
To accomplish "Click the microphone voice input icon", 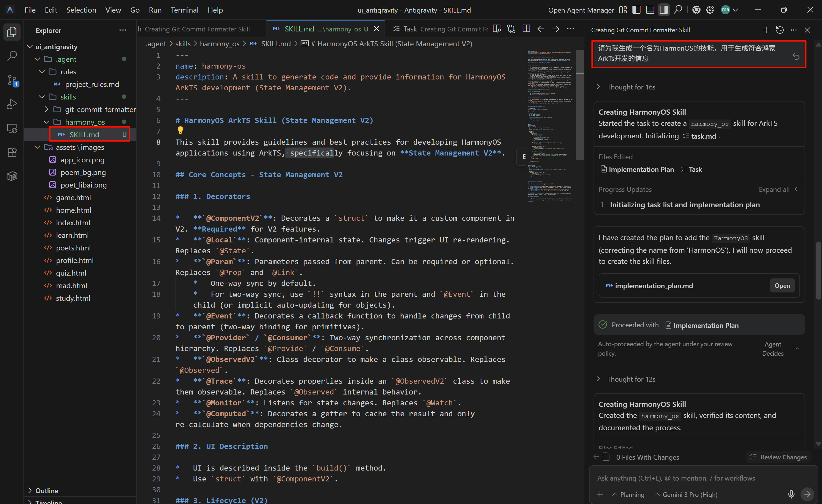I will click(x=791, y=494).
